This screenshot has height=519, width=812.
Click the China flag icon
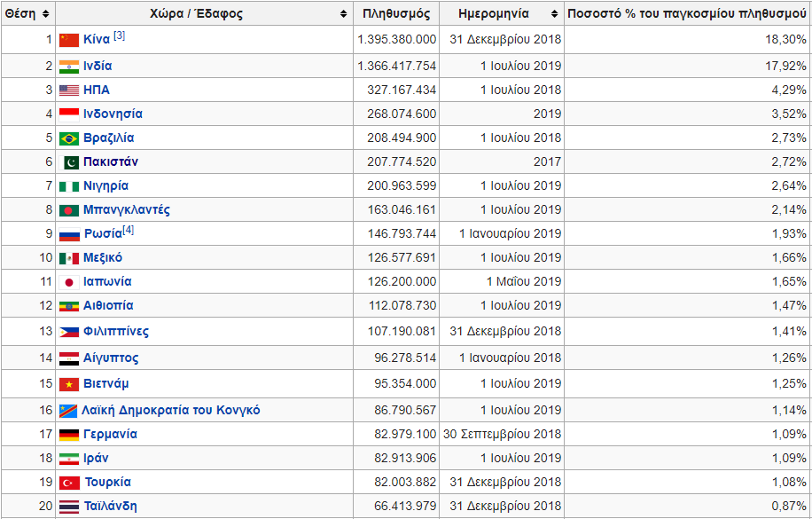click(x=69, y=40)
